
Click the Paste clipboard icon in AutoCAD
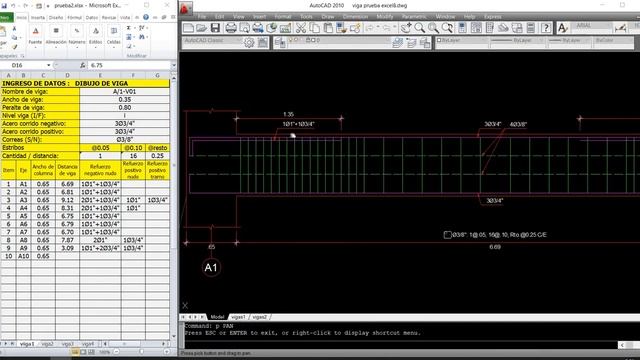point(328,28)
